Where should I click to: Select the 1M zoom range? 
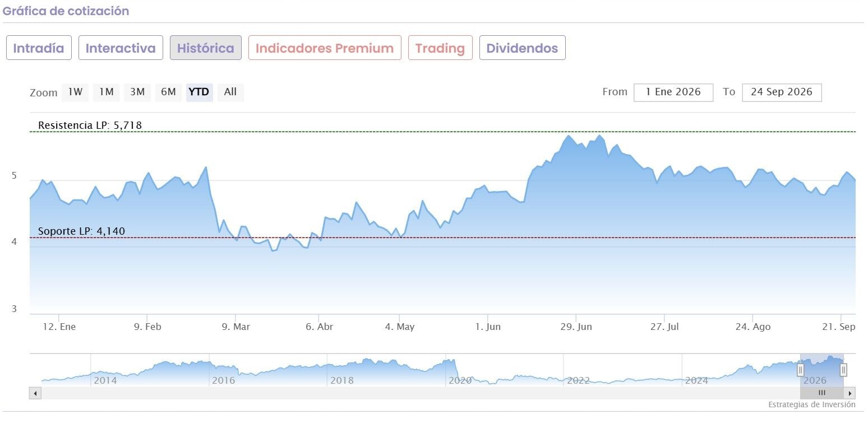106,92
